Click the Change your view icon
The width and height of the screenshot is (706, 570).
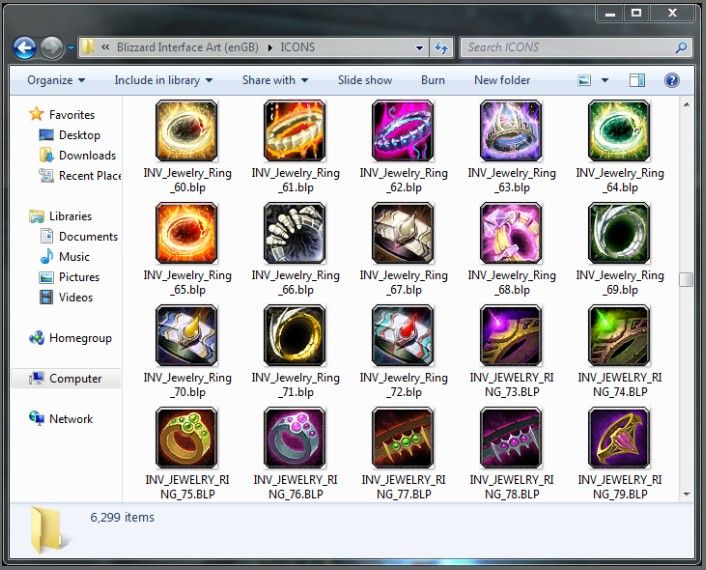click(x=584, y=81)
